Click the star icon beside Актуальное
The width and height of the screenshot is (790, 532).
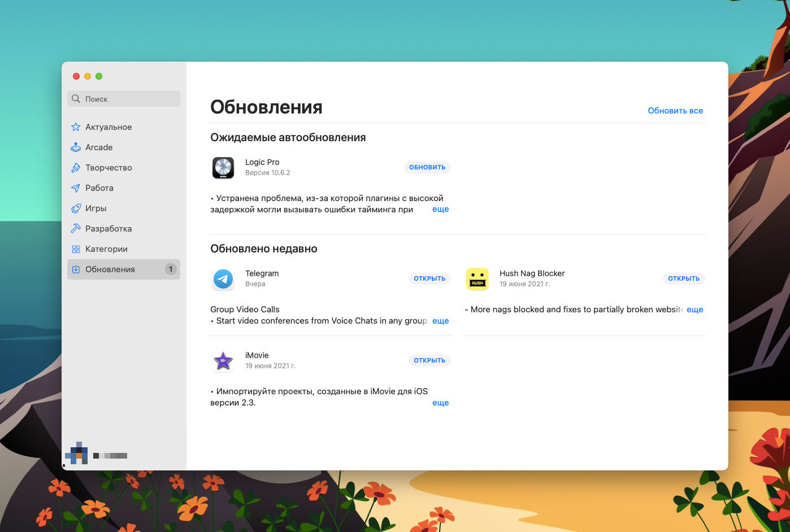(x=76, y=127)
